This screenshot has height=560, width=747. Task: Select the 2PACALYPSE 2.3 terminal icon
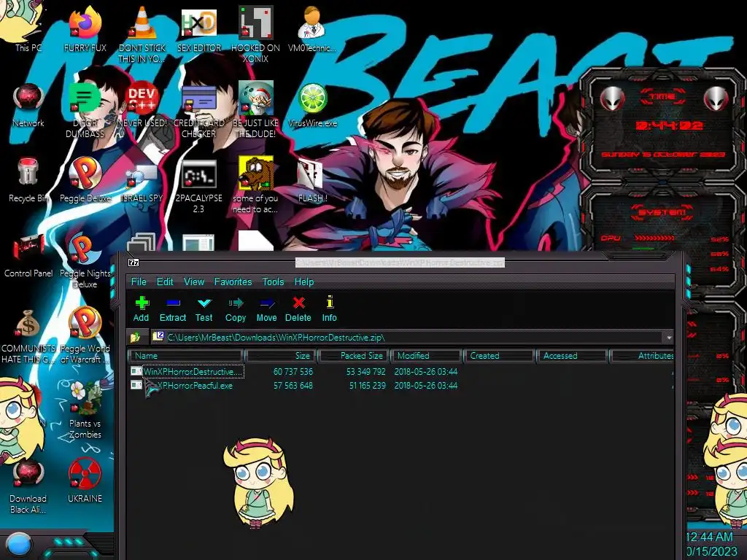pyautogui.click(x=198, y=186)
